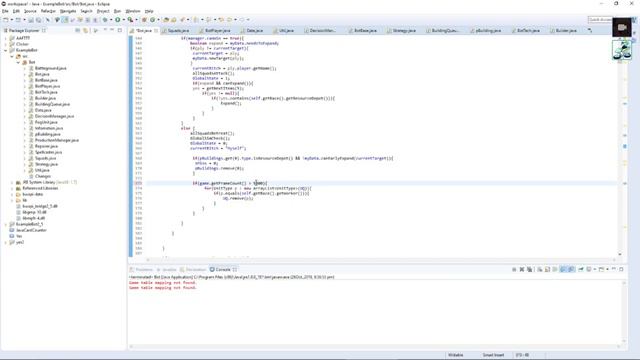Click the Open Type toolbar icon
The height and width of the screenshot is (360, 640).
tap(167, 20)
